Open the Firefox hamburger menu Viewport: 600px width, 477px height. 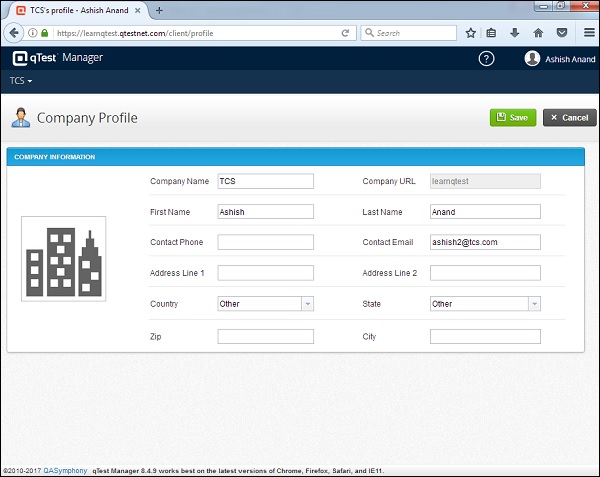[589, 33]
